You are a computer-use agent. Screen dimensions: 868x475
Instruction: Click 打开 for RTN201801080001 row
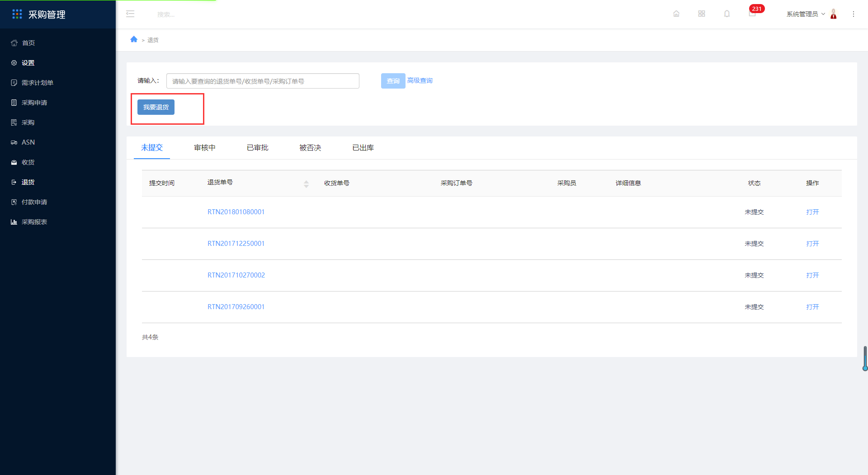[812, 212]
